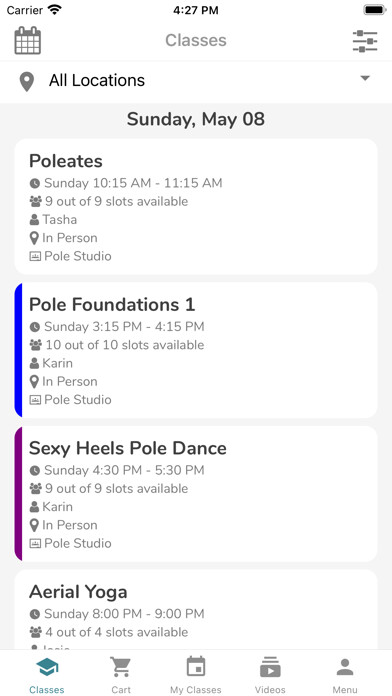The height and width of the screenshot is (696, 392).
Task: Open the Pole Foundations 1 class
Action: click(196, 350)
